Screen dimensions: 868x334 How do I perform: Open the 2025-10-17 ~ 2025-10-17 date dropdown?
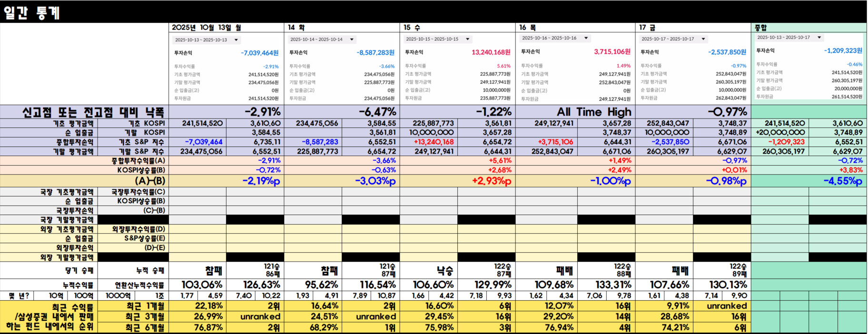click(673, 39)
